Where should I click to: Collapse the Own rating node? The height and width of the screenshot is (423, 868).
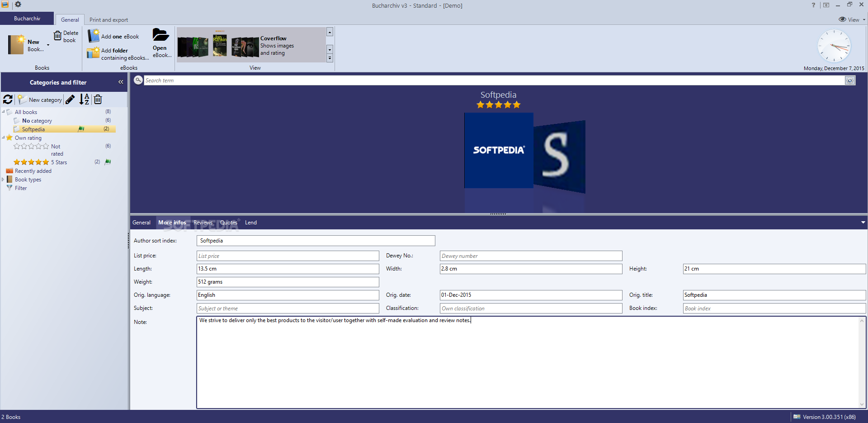[4, 138]
